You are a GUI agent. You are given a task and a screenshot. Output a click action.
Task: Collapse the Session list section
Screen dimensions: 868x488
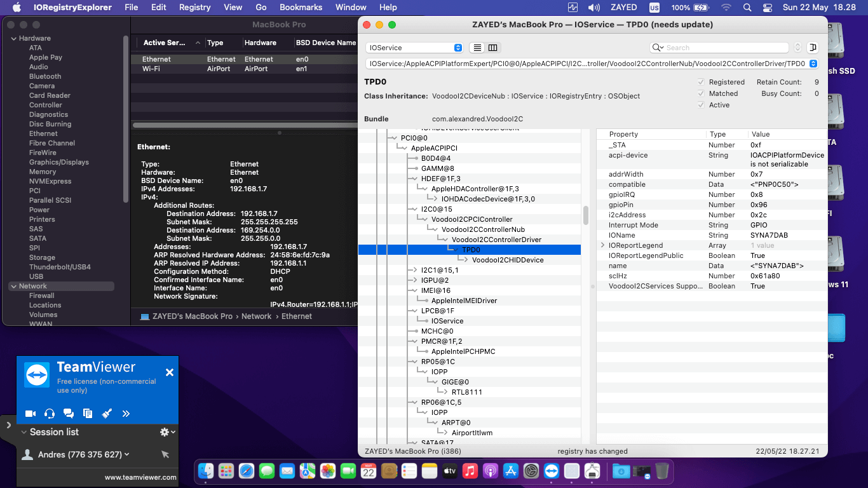tap(24, 432)
